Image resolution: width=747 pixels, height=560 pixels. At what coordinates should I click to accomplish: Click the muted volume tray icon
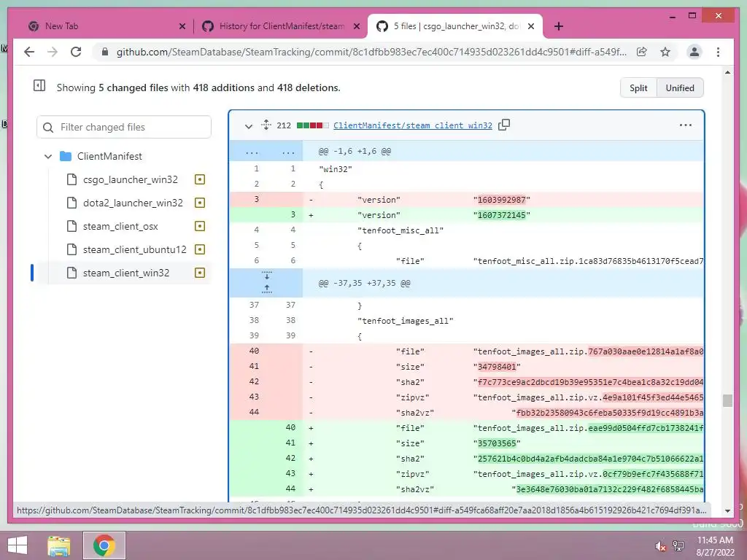(660, 545)
